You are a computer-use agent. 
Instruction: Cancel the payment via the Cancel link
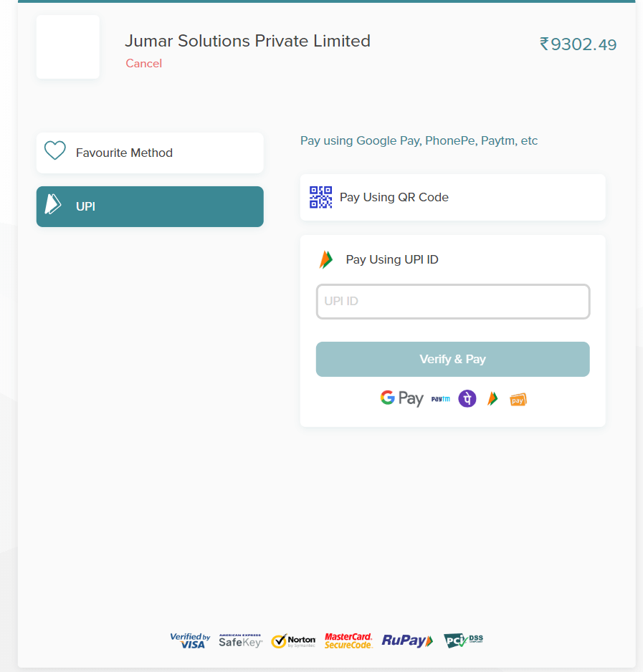(143, 64)
